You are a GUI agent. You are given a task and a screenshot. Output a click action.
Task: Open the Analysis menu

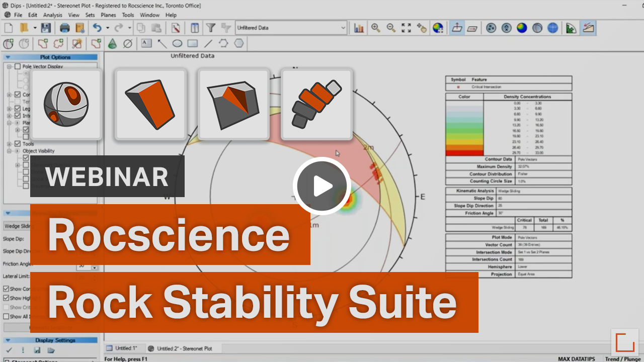[53, 15]
